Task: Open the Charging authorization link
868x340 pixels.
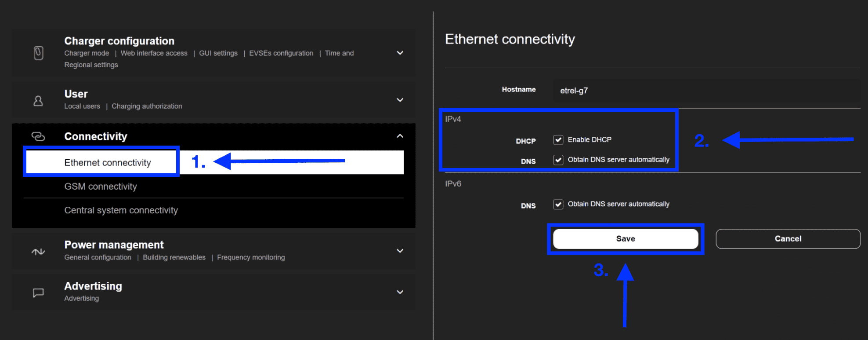Action: [x=147, y=106]
